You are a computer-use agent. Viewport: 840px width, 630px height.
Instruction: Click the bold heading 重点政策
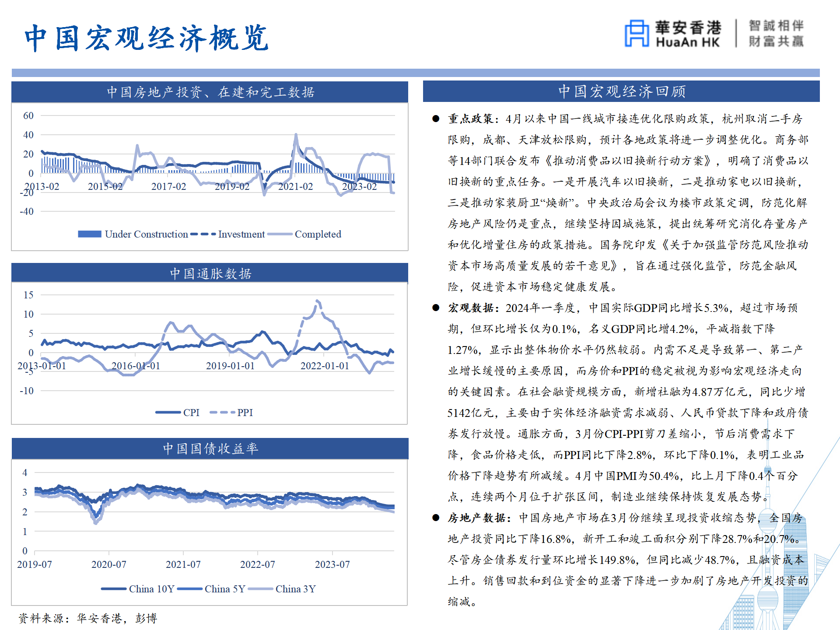[x=470, y=119]
